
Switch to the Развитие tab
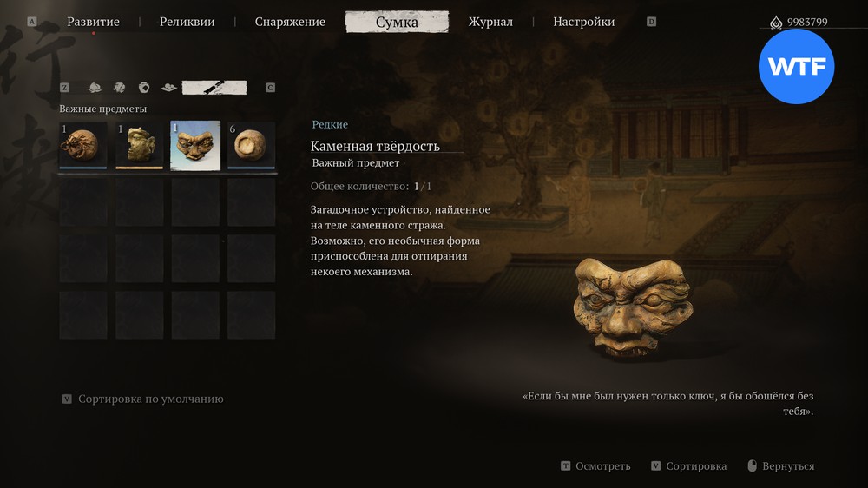(93, 22)
